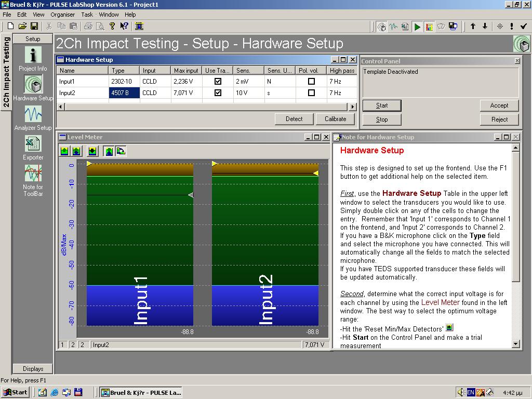Click the fourth Level Meter toolbar icon
This screenshot has height=399, width=532.
point(109,151)
